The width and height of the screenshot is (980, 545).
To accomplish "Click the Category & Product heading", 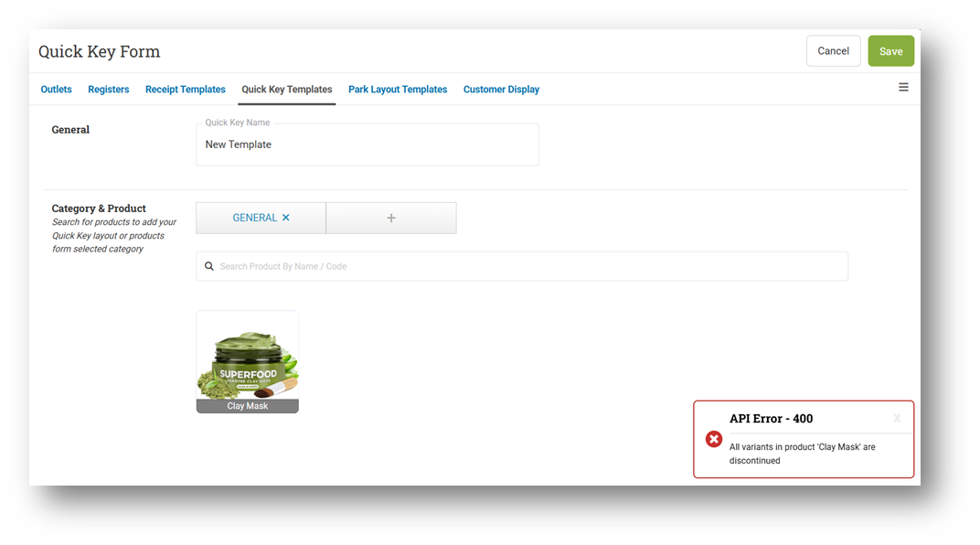I will point(99,208).
